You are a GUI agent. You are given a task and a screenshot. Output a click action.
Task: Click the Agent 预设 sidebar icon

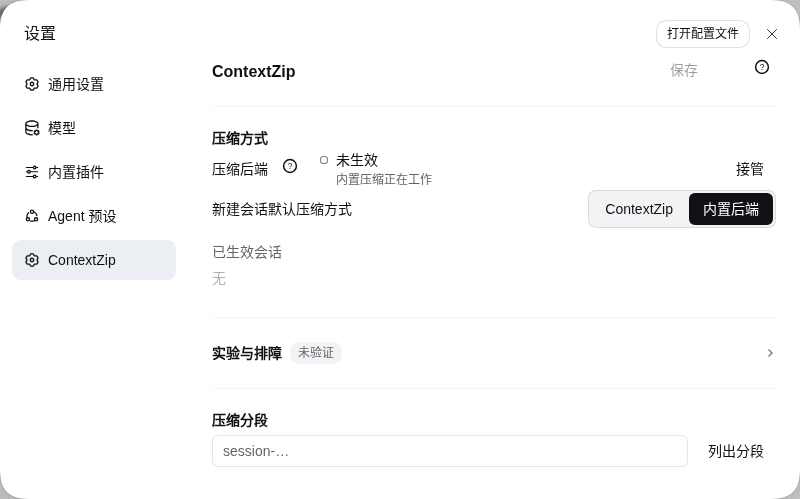click(32, 216)
